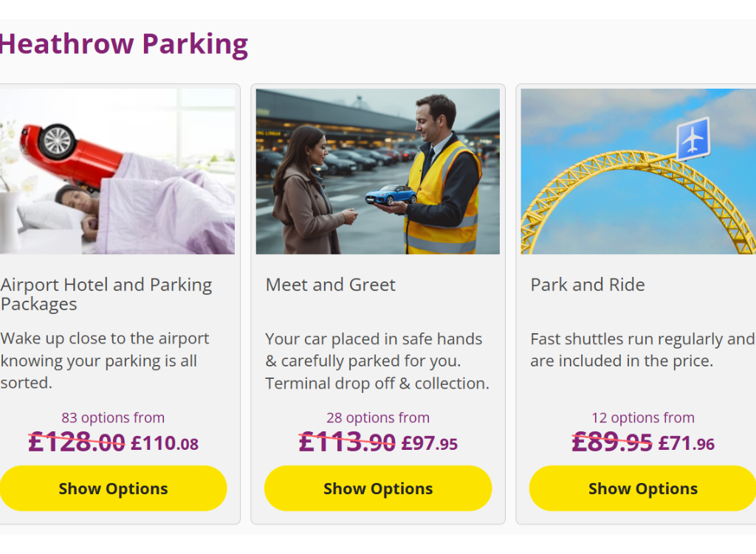Select the £97.95 Meet and Greet price
Image resolution: width=756 pixels, height=554 pixels.
[x=430, y=443]
